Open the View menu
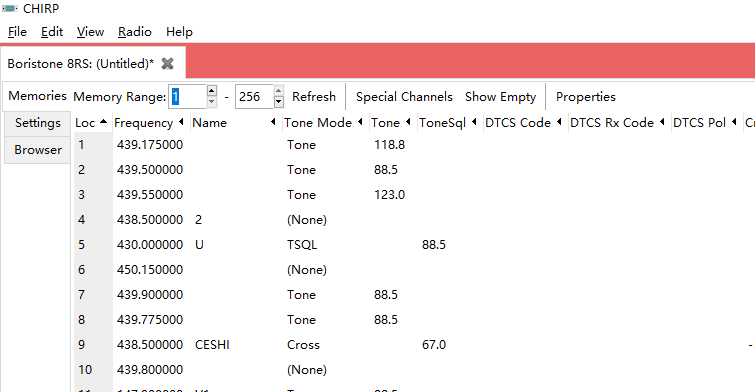This screenshot has height=392, width=755. (x=90, y=32)
